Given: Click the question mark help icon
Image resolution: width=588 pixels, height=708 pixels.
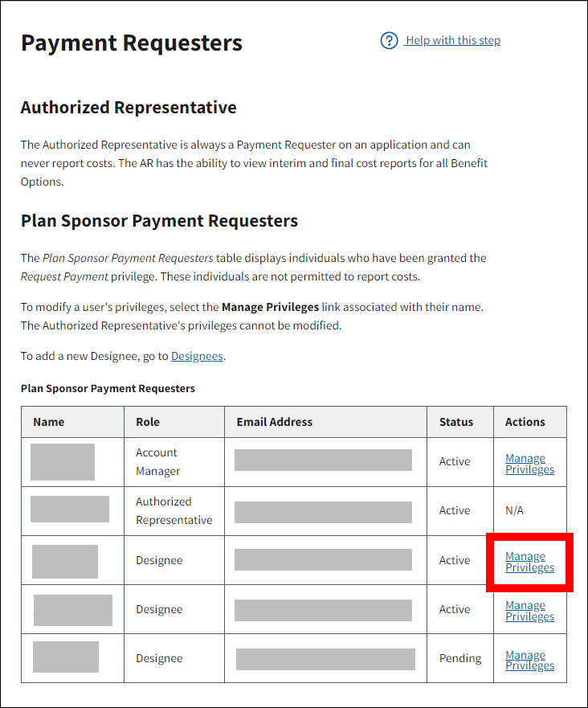Looking at the screenshot, I should pyautogui.click(x=390, y=40).
